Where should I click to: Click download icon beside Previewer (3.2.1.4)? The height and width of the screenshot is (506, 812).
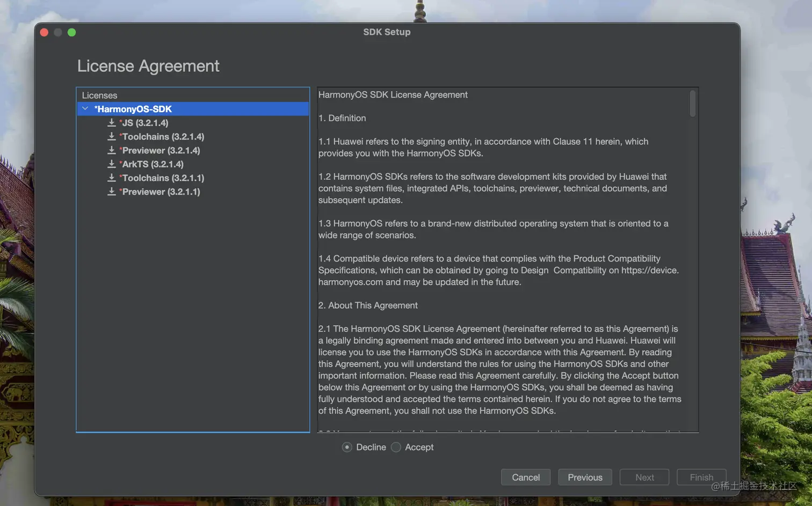(112, 150)
